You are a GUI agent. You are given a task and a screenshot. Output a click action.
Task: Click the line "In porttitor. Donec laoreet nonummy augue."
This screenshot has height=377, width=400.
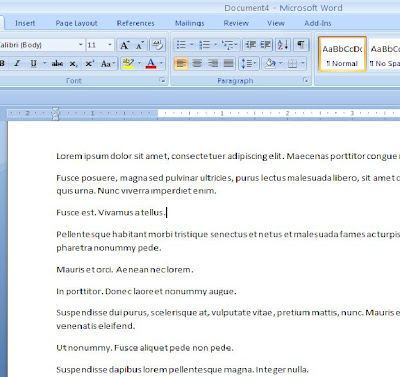click(146, 291)
